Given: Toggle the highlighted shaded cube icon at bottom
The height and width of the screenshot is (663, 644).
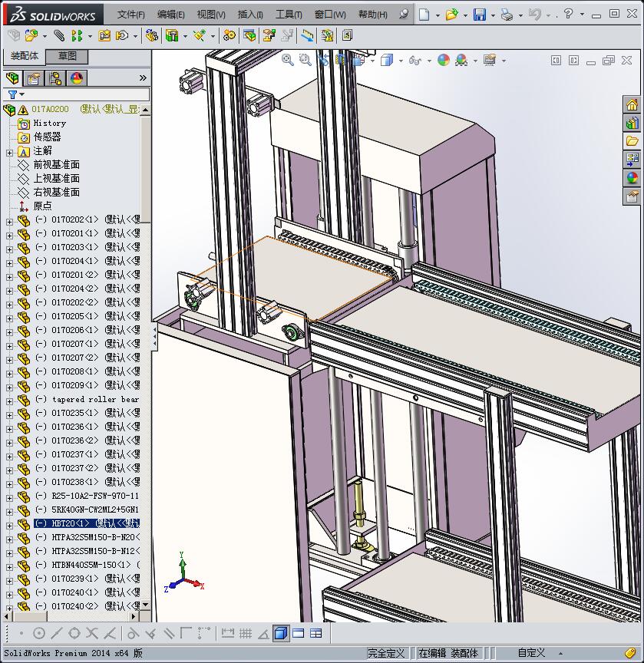Looking at the screenshot, I should coord(280,633).
